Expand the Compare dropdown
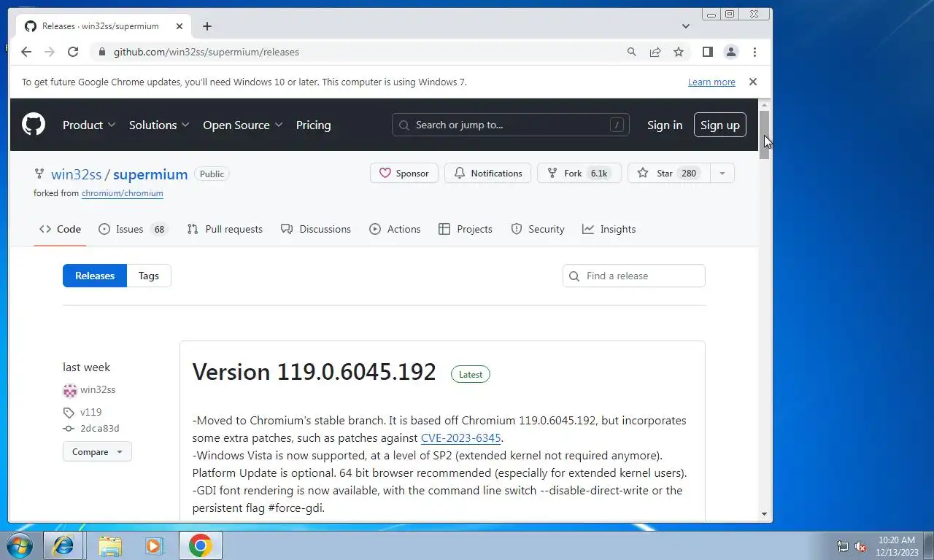 pyautogui.click(x=97, y=452)
